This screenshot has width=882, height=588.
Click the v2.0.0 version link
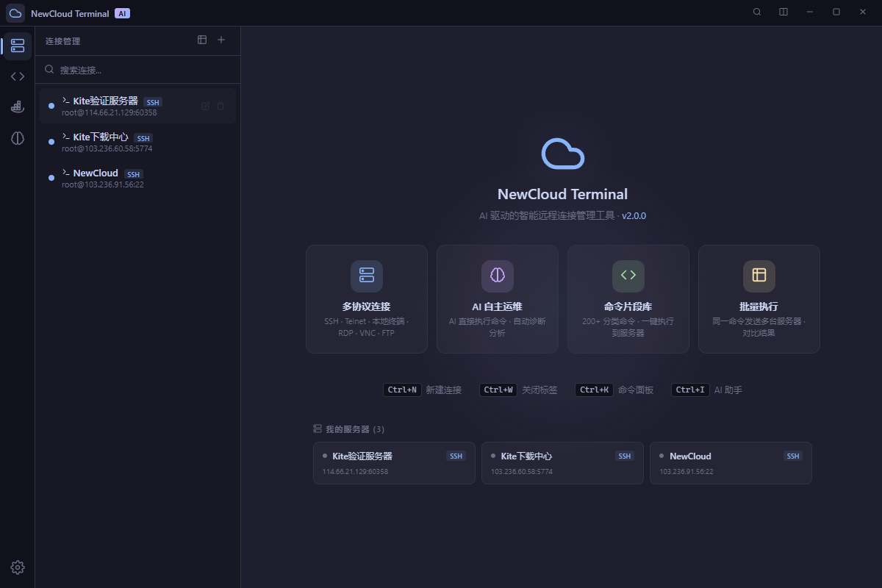click(x=634, y=215)
